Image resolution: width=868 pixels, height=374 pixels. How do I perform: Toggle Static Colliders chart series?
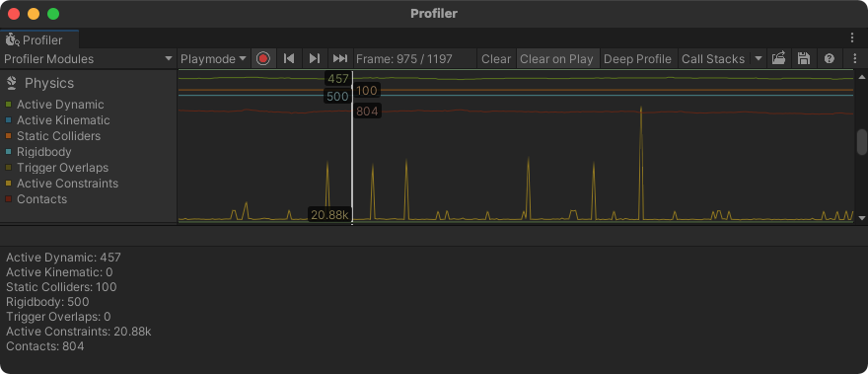coord(8,136)
